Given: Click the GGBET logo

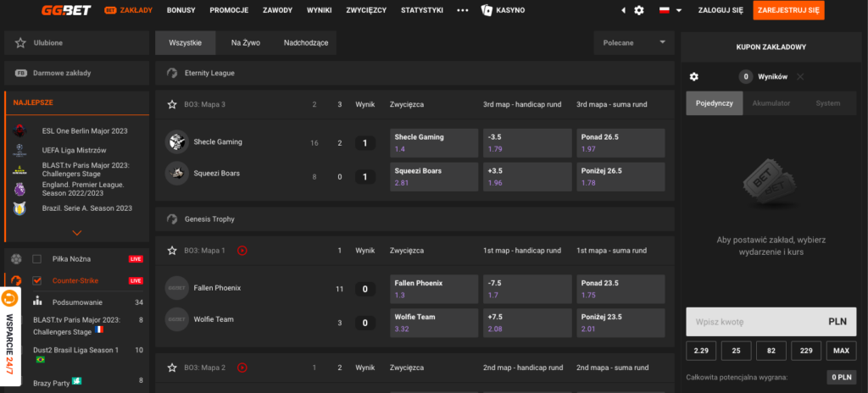Looking at the screenshot, I should point(66,10).
